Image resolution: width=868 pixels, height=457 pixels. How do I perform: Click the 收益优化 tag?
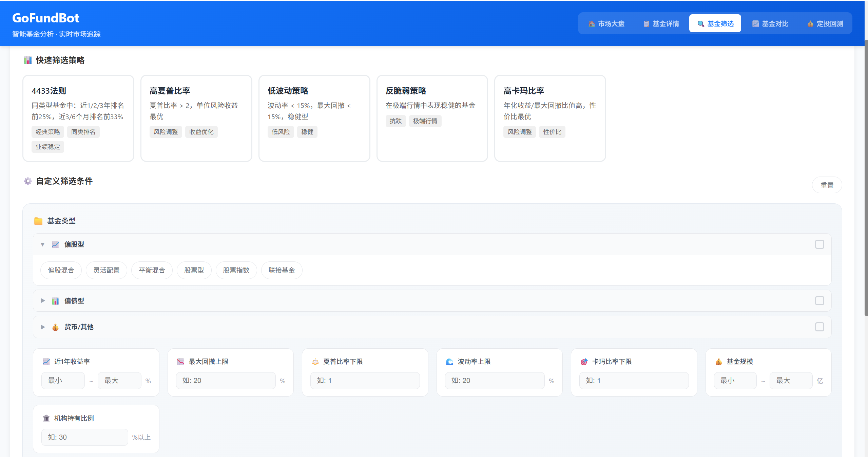click(201, 132)
